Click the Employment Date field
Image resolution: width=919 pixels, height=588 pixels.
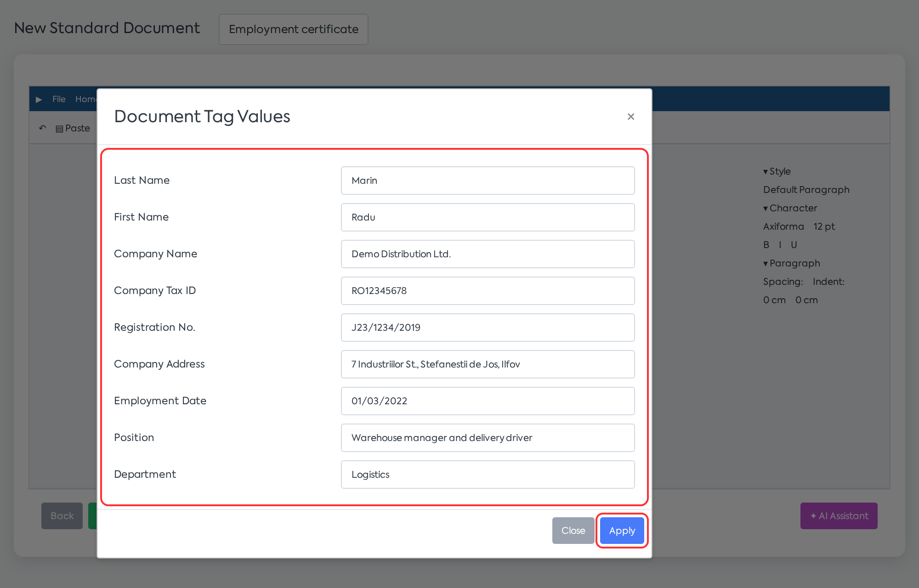488,401
